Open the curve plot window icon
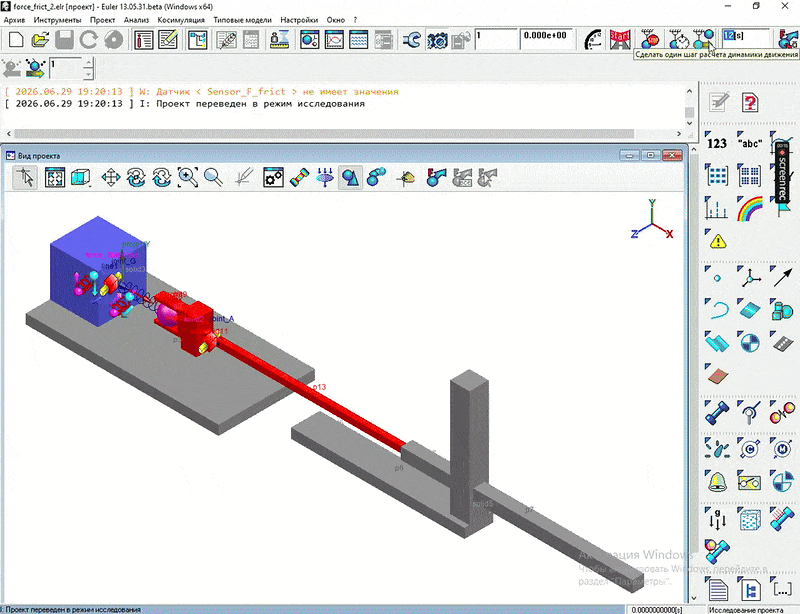The image size is (800, 614). coord(334,39)
